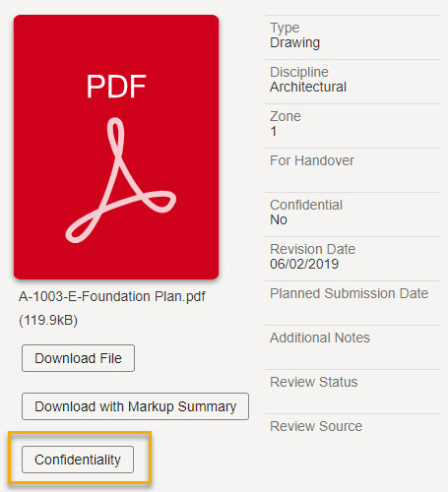Click the white PDF text on the thumbnail
448x492 pixels.
coord(116,87)
